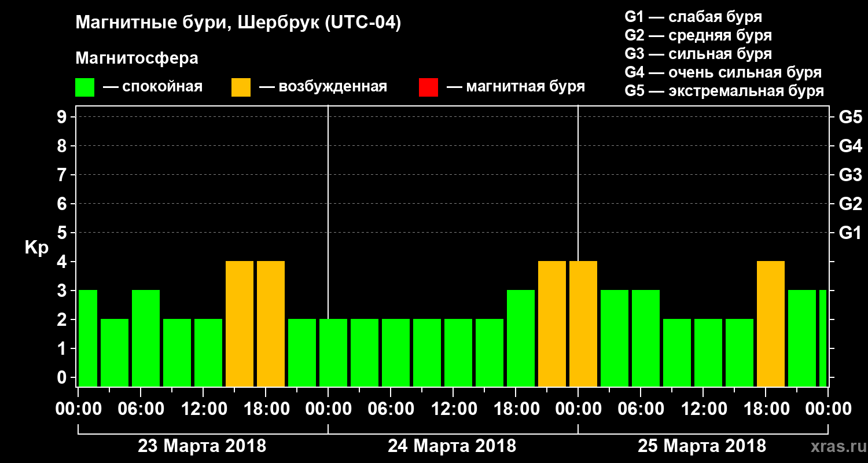Click the red 'магнитная буря' legend swatch
The image size is (868, 463).
(428, 87)
